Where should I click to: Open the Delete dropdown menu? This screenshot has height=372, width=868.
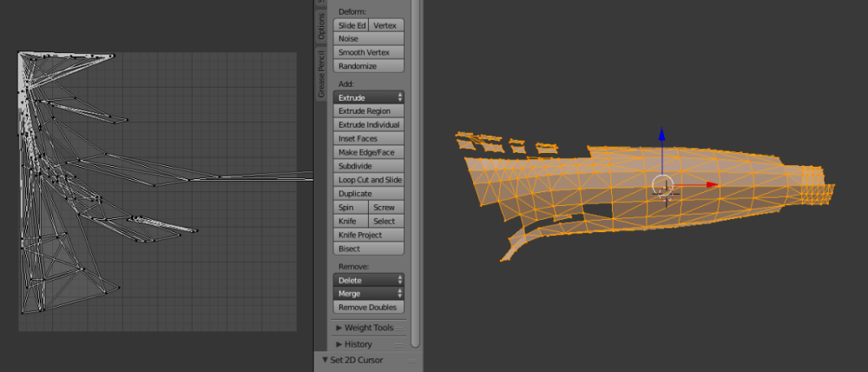(369, 280)
